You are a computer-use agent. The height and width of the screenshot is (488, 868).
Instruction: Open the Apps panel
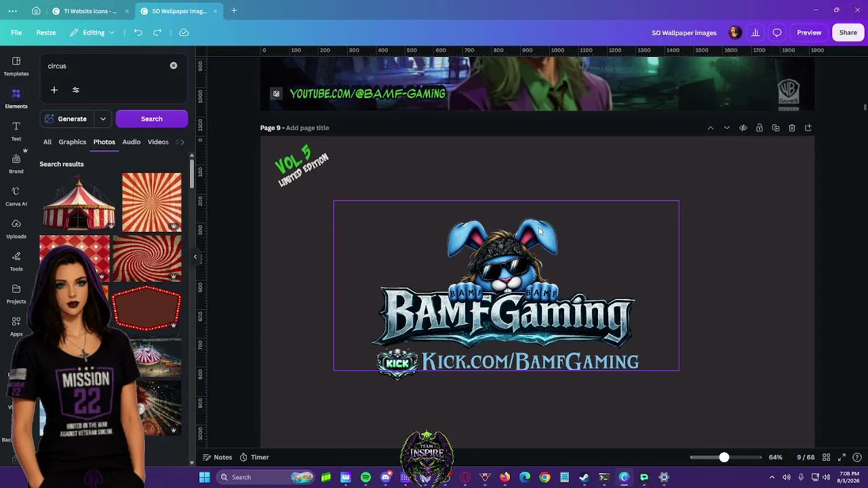[16, 326]
